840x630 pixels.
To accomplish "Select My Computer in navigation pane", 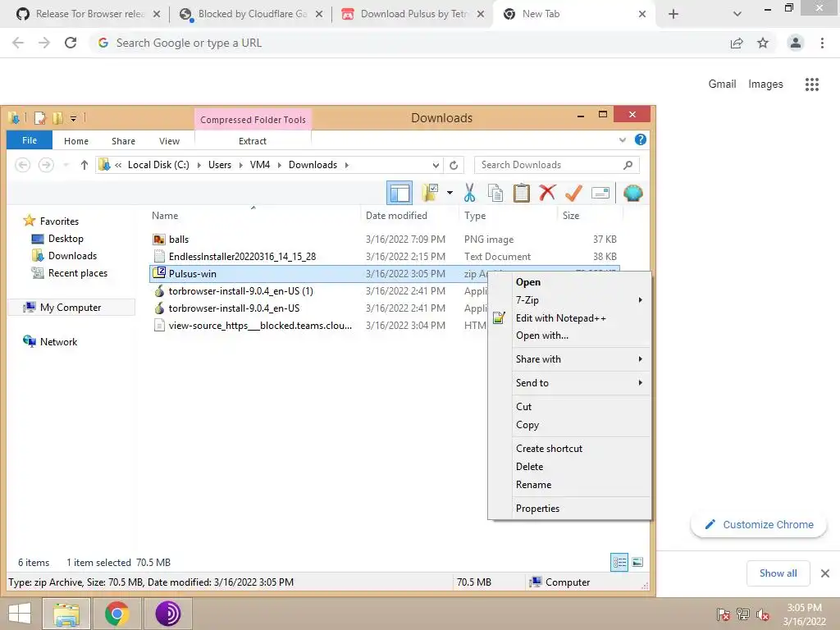I will 71,308.
